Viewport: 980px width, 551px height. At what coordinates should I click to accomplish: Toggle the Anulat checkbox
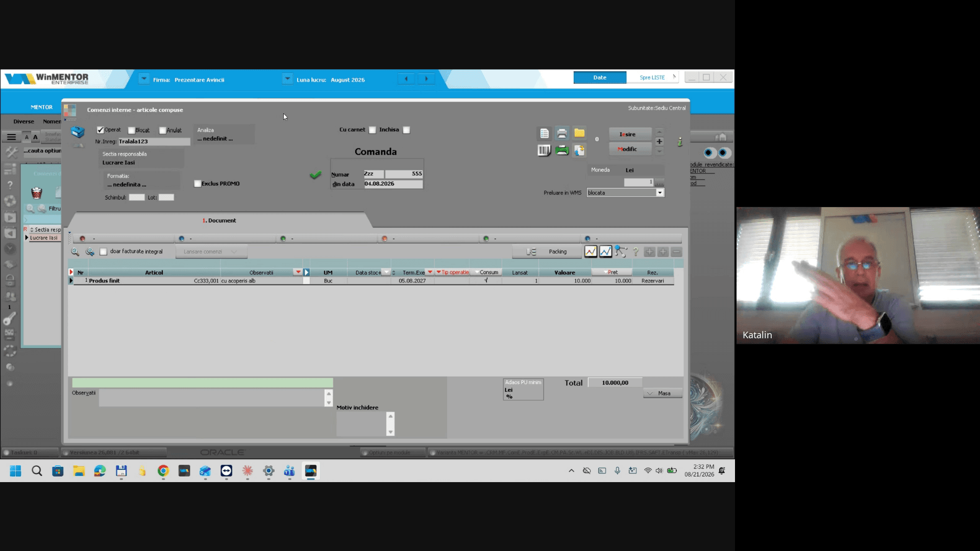click(162, 131)
